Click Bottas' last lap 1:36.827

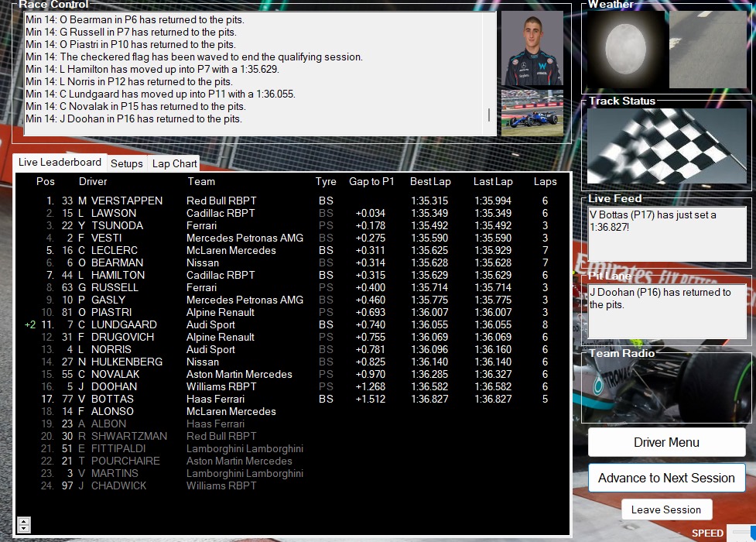pos(493,399)
